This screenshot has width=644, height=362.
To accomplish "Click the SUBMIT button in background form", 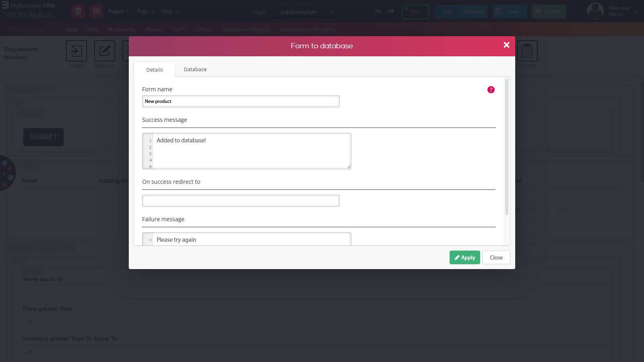I will click(43, 137).
